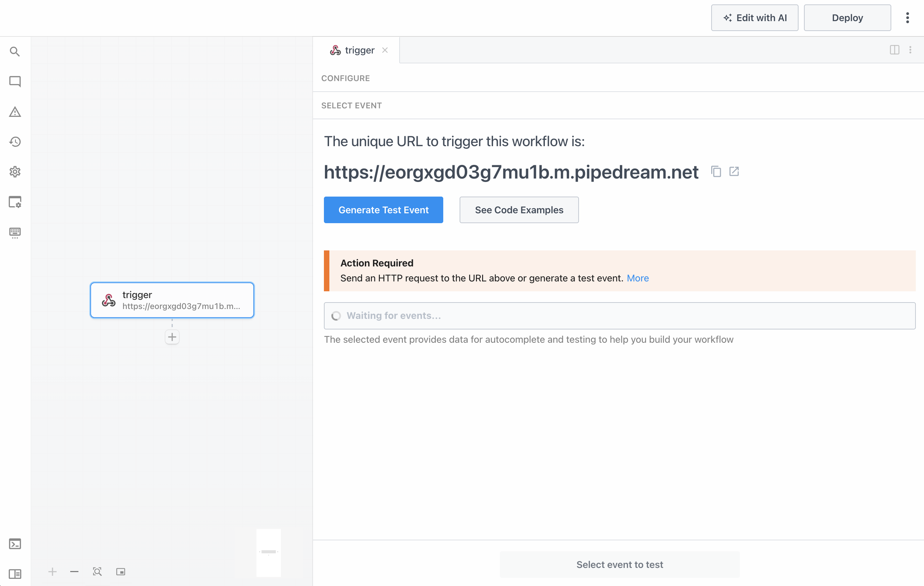Toggle the sidebar panel layout icon
Viewport: 924px width, 586px height.
coord(15,574)
